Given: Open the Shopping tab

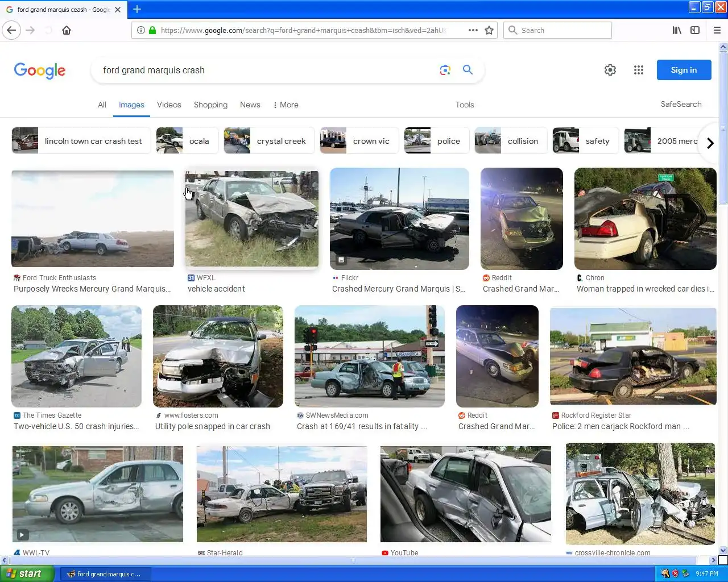Looking at the screenshot, I should coord(210,105).
